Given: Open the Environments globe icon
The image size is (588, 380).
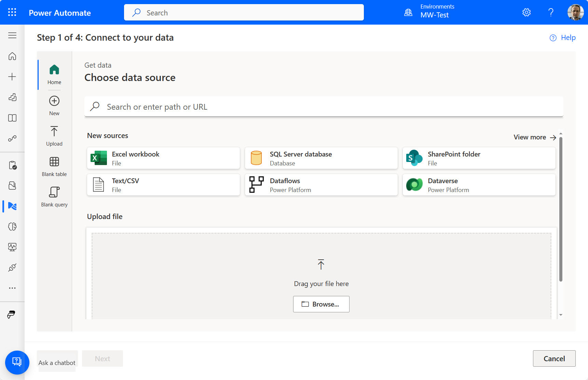Looking at the screenshot, I should (x=408, y=13).
